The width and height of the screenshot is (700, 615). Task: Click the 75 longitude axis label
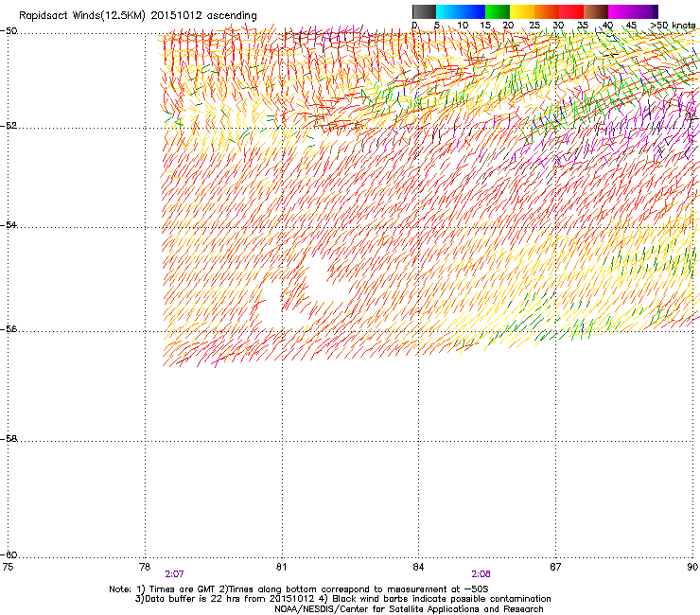coord(8,567)
